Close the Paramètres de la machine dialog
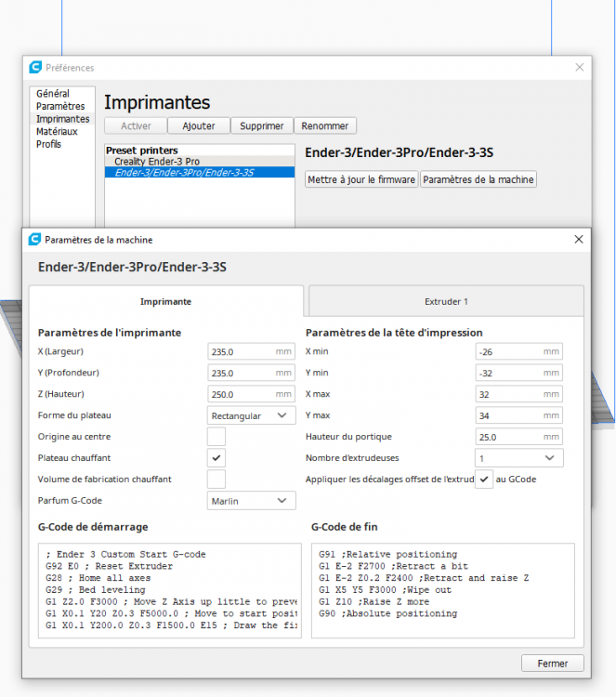 click(x=579, y=239)
